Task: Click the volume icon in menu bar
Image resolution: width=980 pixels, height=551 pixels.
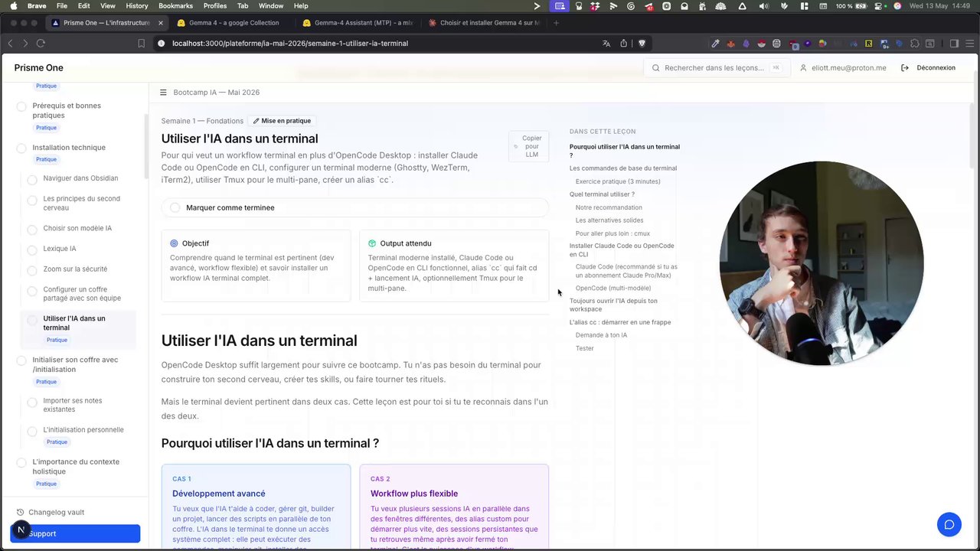Action: [x=763, y=6]
